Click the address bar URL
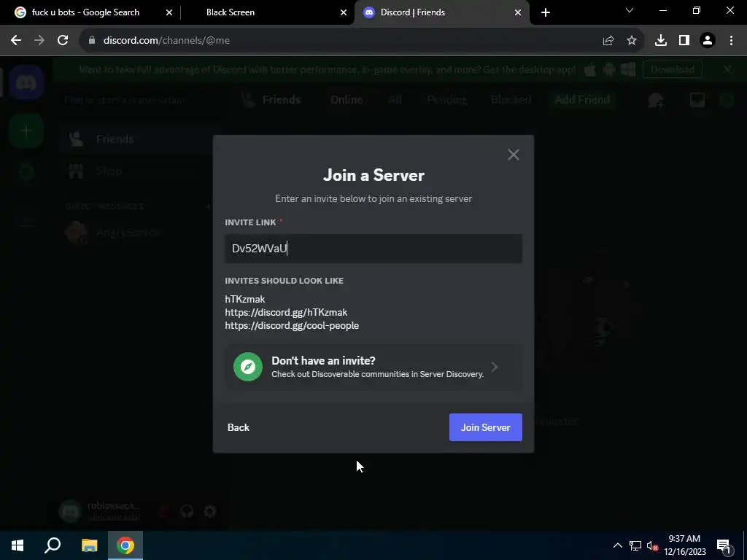Image resolution: width=747 pixels, height=560 pixels. pyautogui.click(x=166, y=41)
